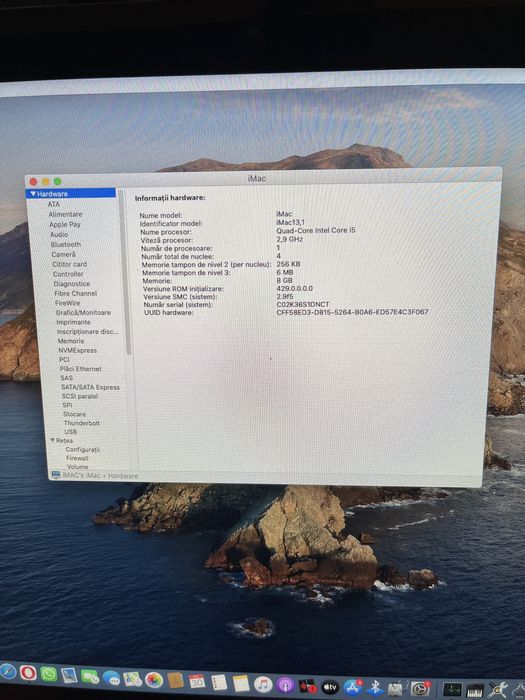Open Podcasts from the dock

pyautogui.click(x=285, y=685)
